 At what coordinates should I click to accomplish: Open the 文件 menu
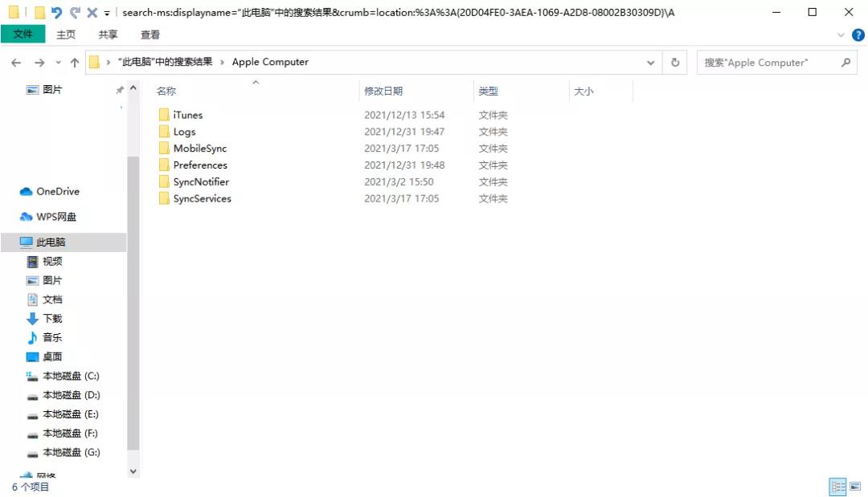[x=24, y=35]
